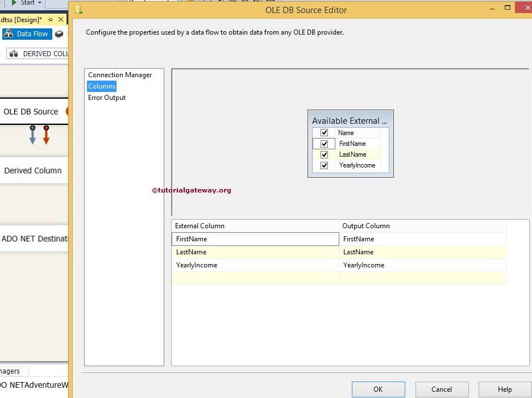
Task: Select the dtsx [Design] document tab
Action: point(22,18)
